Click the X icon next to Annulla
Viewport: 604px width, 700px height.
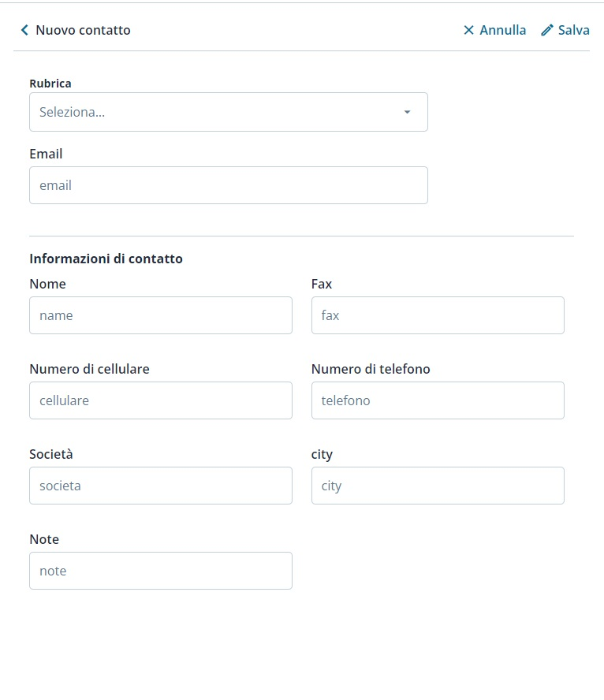tap(468, 30)
